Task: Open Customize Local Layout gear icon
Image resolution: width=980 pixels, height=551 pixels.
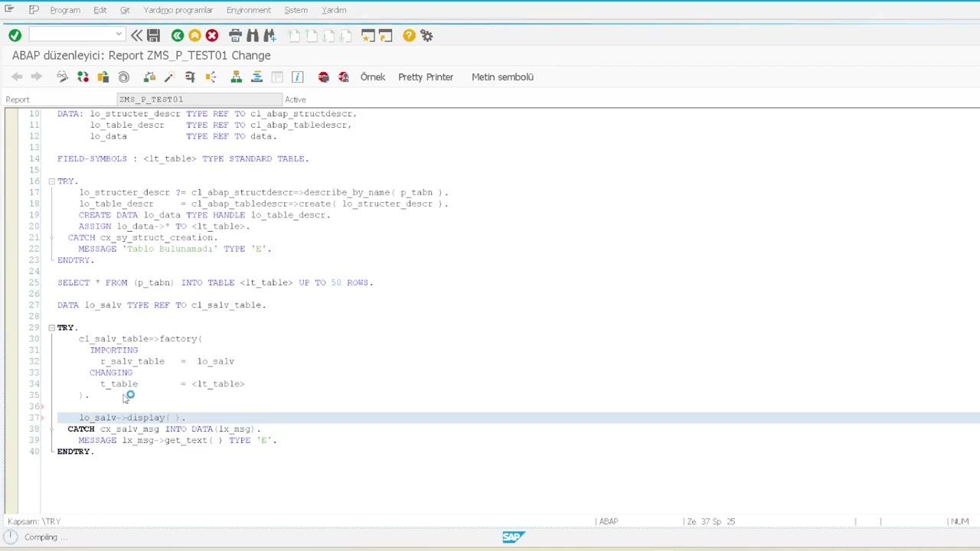Action: point(427,35)
